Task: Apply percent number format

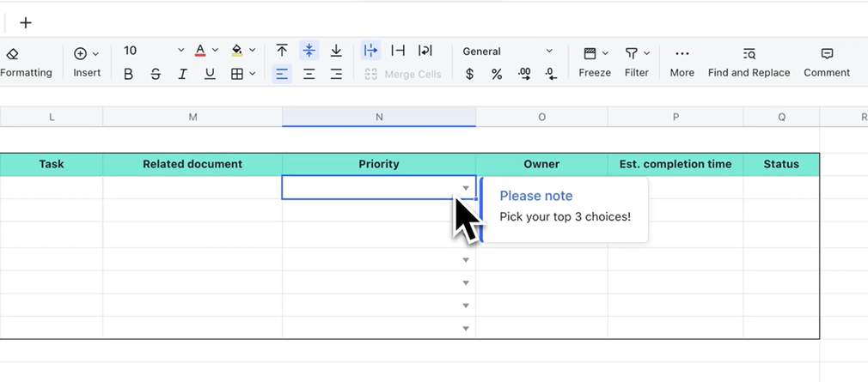Action: point(497,75)
